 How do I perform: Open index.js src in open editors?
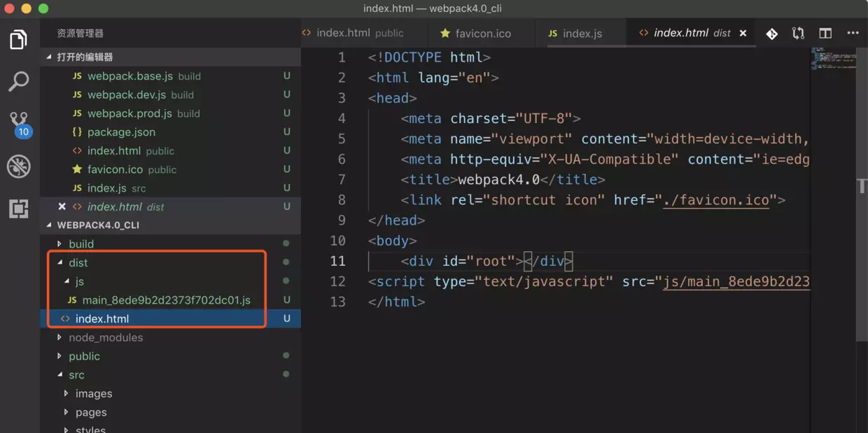[170, 187]
